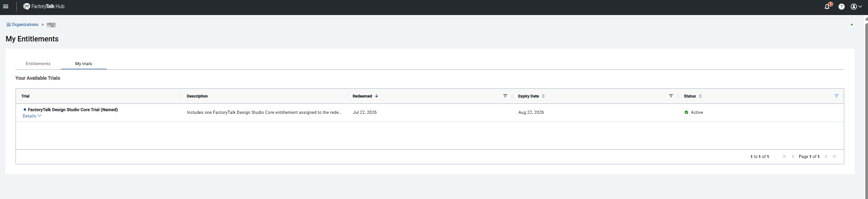Open the user account menu
This screenshot has height=199, width=868.
(x=856, y=6)
